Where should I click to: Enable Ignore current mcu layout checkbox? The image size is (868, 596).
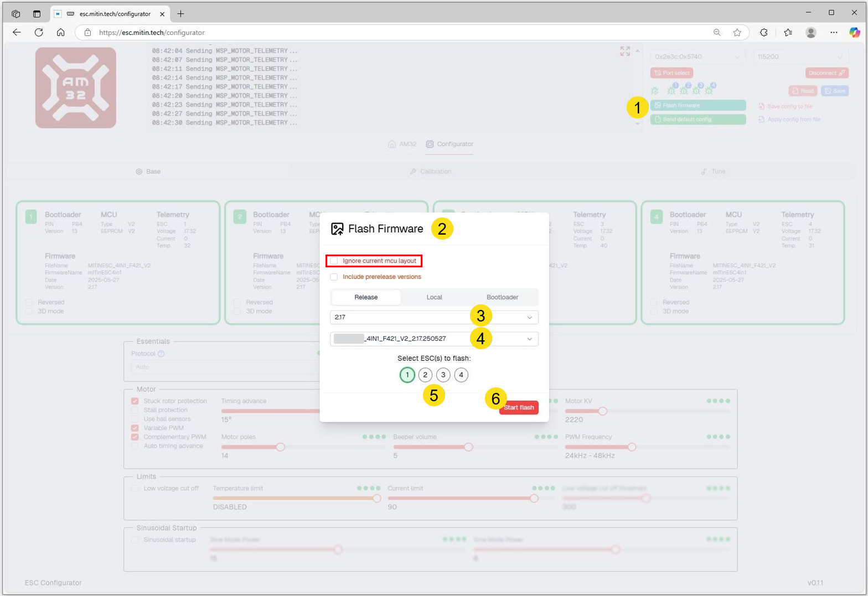pos(334,261)
